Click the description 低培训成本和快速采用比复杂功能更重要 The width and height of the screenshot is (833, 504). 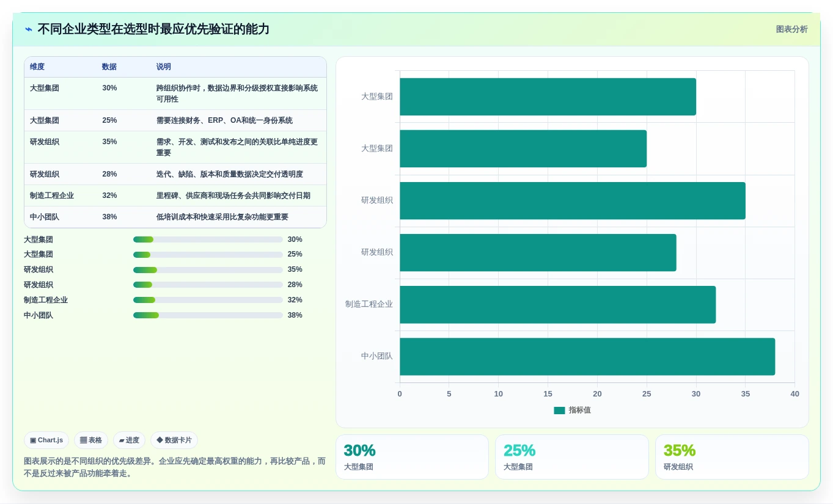[222, 217]
